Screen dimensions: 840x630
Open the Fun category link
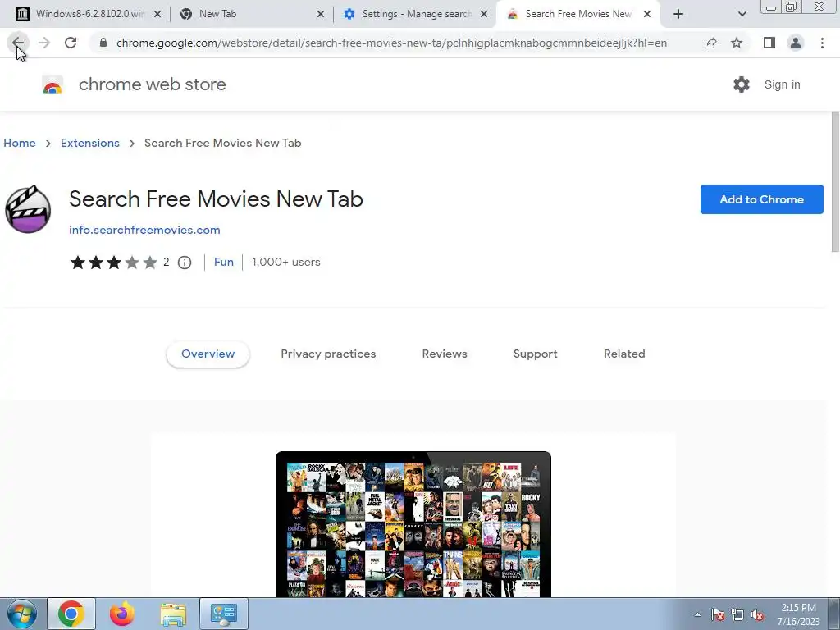click(x=223, y=262)
